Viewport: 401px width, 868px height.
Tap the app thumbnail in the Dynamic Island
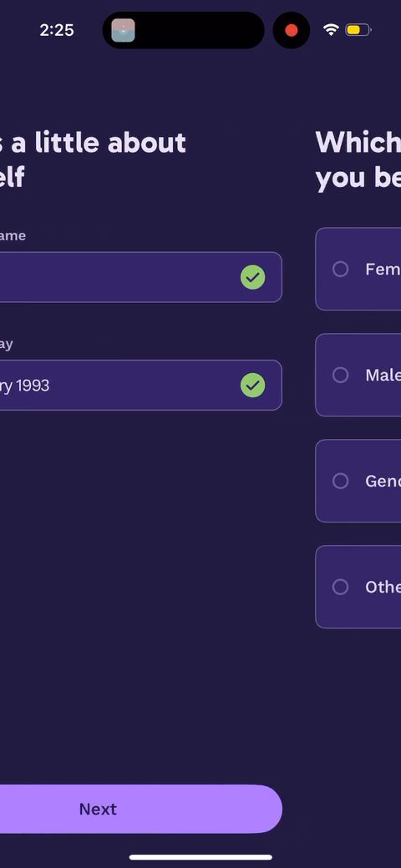(x=123, y=30)
